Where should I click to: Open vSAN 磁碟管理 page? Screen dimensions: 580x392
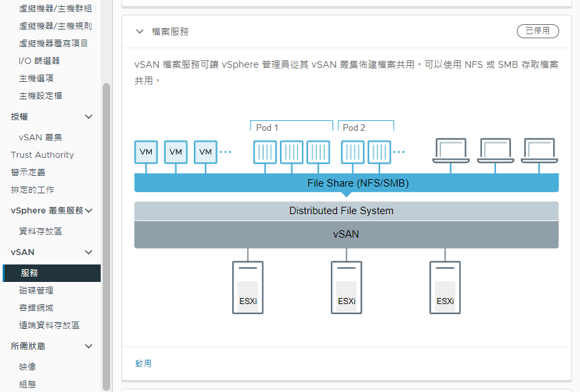click(36, 290)
